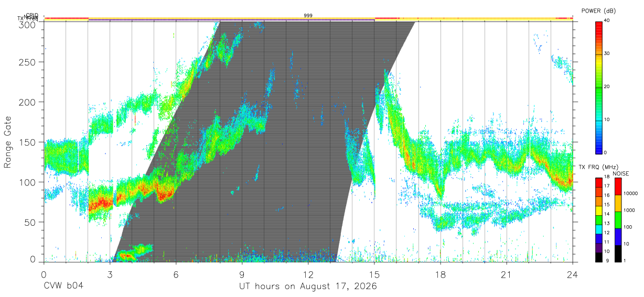Select the 18 label on TX FRQ scale
644x297 pixels.
tap(607, 177)
